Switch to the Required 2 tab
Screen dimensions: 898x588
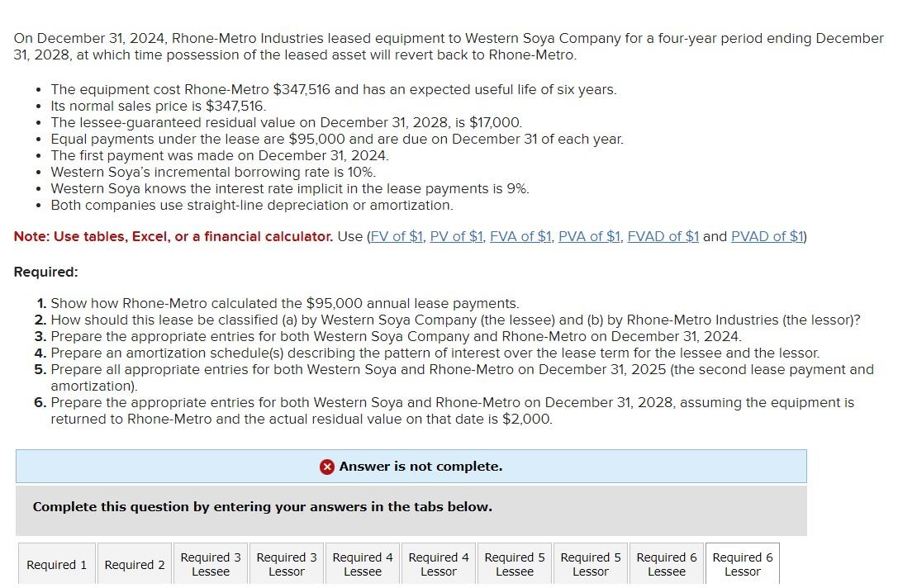[x=134, y=564]
